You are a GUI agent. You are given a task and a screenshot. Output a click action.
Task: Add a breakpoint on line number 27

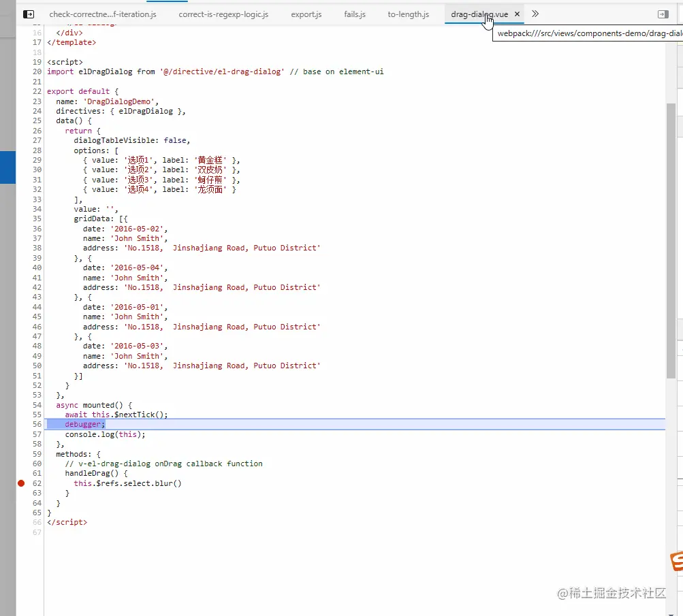tap(37, 141)
